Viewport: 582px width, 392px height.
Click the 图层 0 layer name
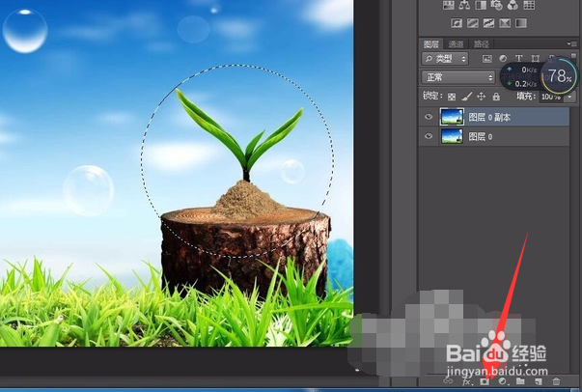481,137
